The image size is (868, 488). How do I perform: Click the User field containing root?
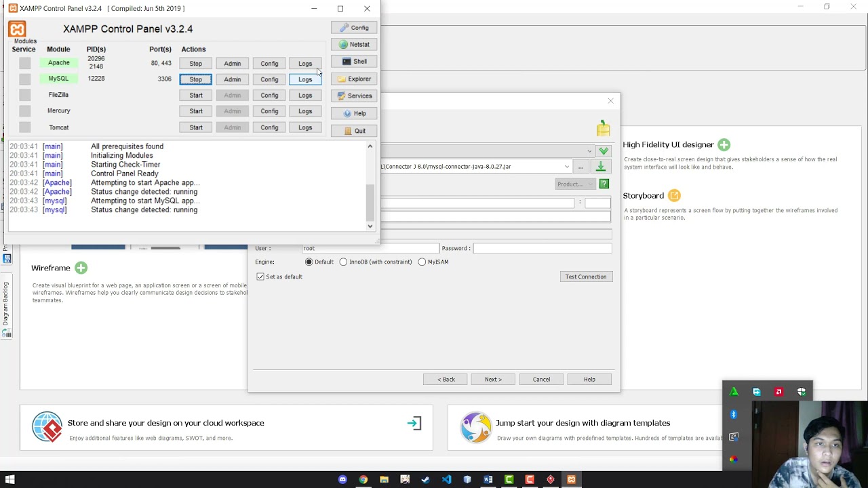(x=370, y=248)
